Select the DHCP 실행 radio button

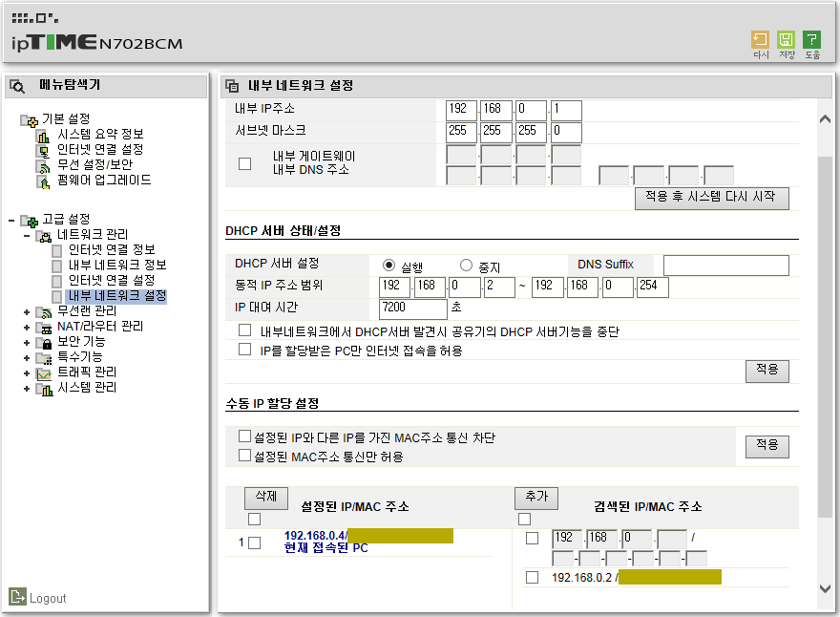[x=388, y=266]
